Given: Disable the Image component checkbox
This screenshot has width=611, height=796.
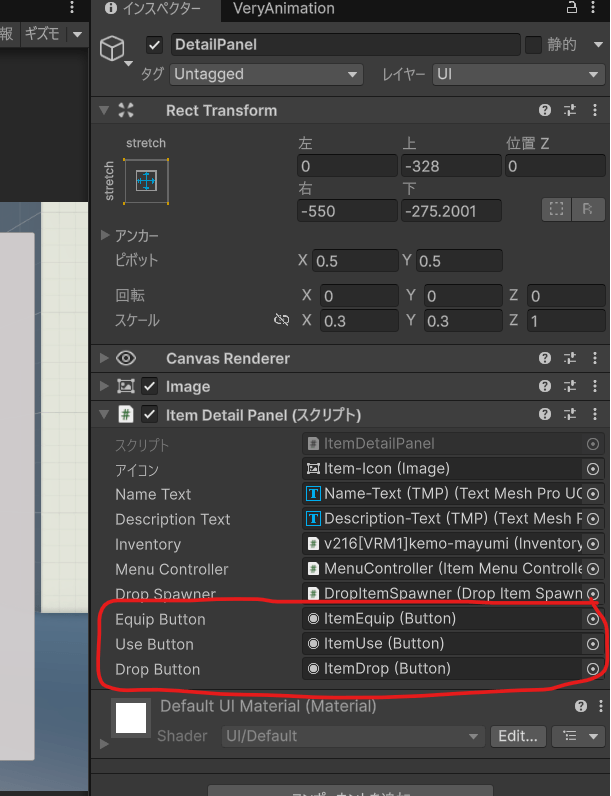Looking at the screenshot, I should [x=150, y=386].
